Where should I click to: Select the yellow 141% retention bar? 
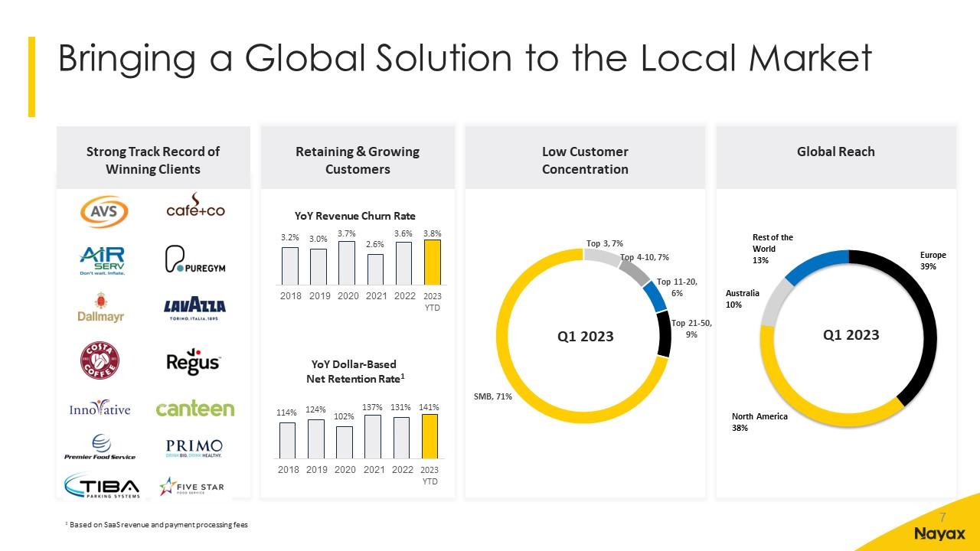click(x=430, y=436)
